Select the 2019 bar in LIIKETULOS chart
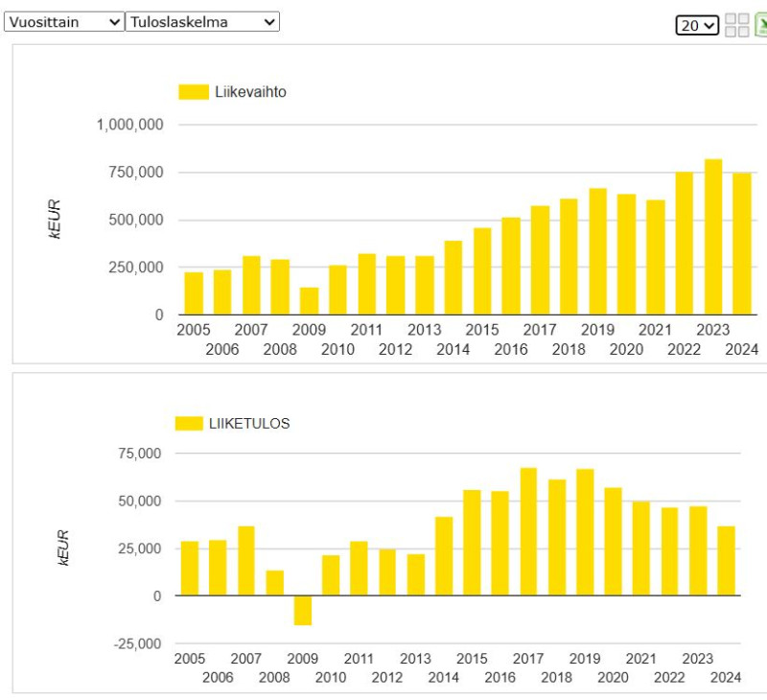This screenshot has width=767, height=700. (x=585, y=532)
